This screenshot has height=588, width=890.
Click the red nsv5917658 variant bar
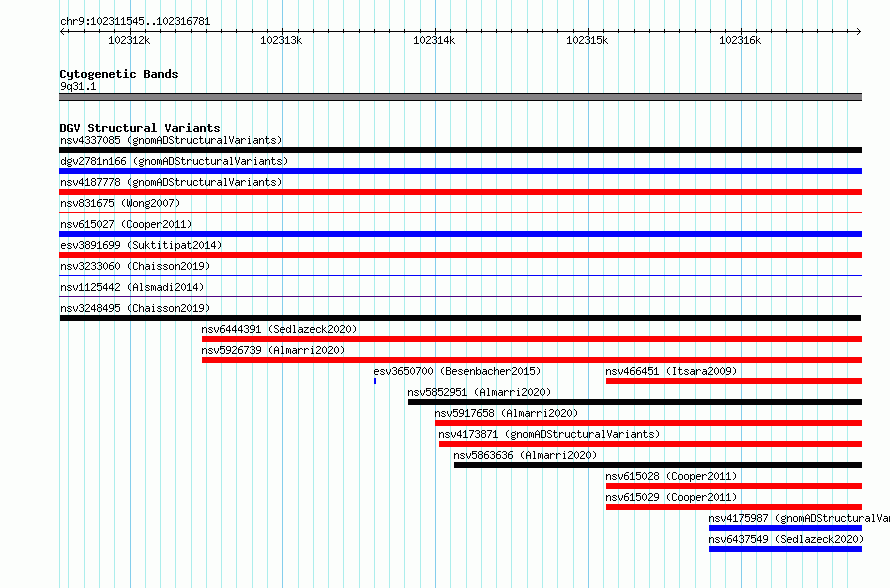[x=648, y=423]
